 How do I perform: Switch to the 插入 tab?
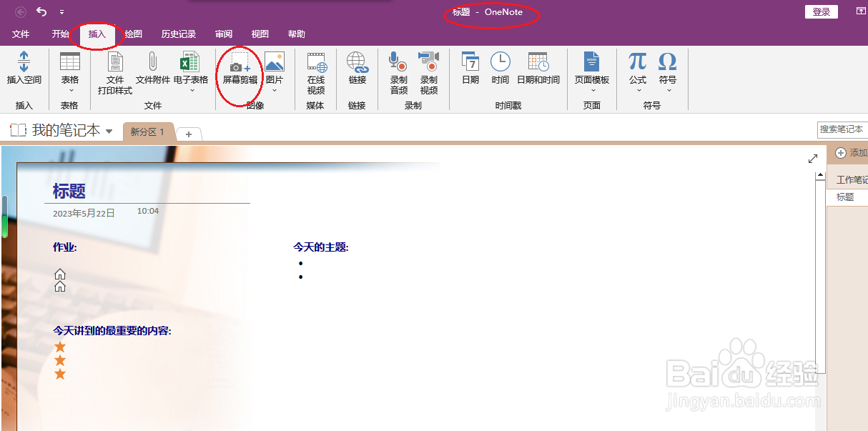point(97,34)
